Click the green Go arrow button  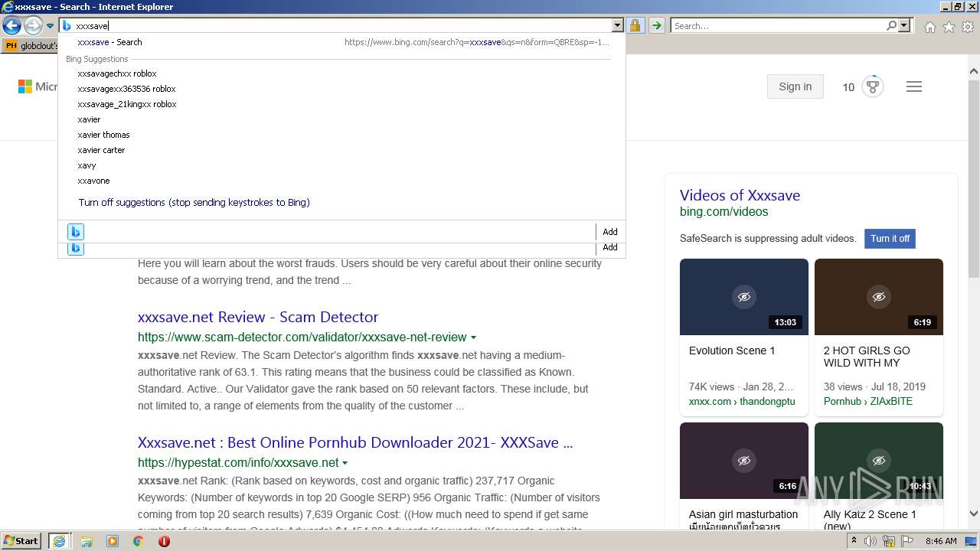tap(656, 25)
